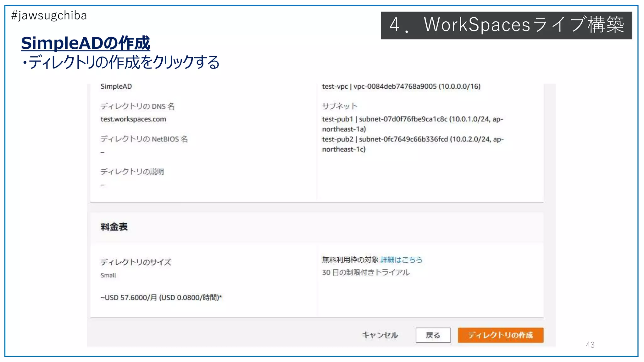Viewport: 644px width, 362px height.
Task: Click the USD 57.6000/月 price text
Action: [x=161, y=298]
